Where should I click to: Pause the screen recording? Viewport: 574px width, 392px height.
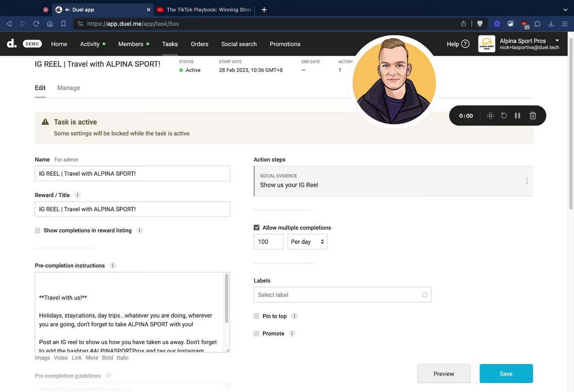pyautogui.click(x=517, y=116)
